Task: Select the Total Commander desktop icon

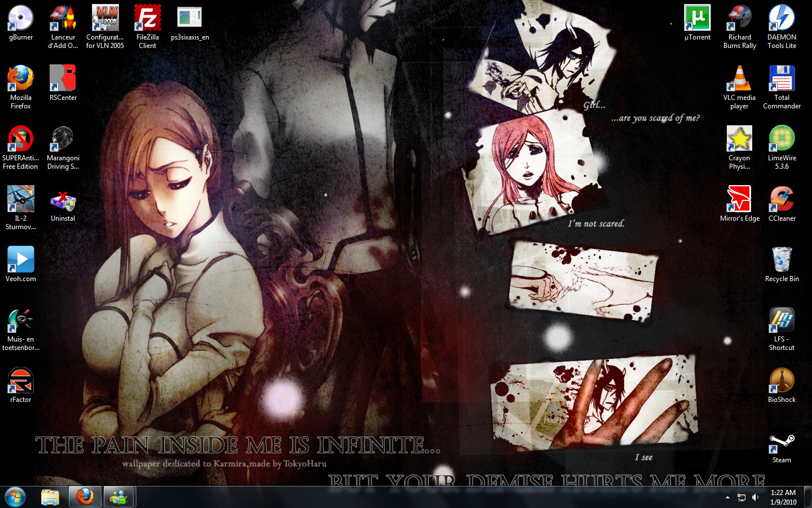Action: [782, 87]
